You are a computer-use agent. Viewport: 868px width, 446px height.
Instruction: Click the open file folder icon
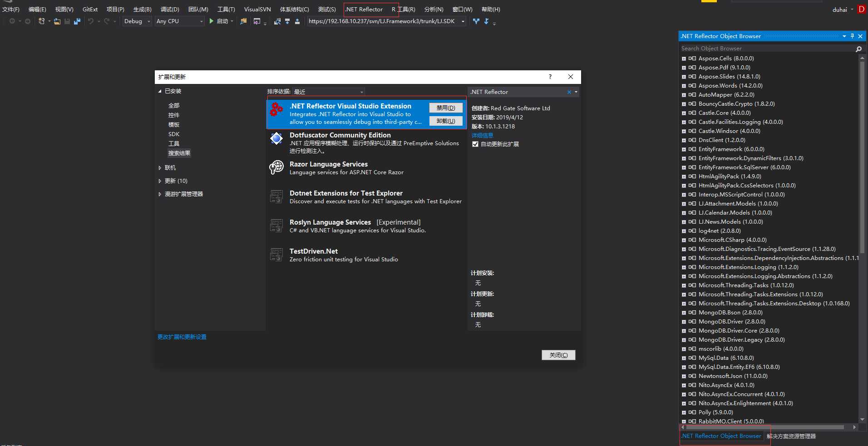(57, 21)
